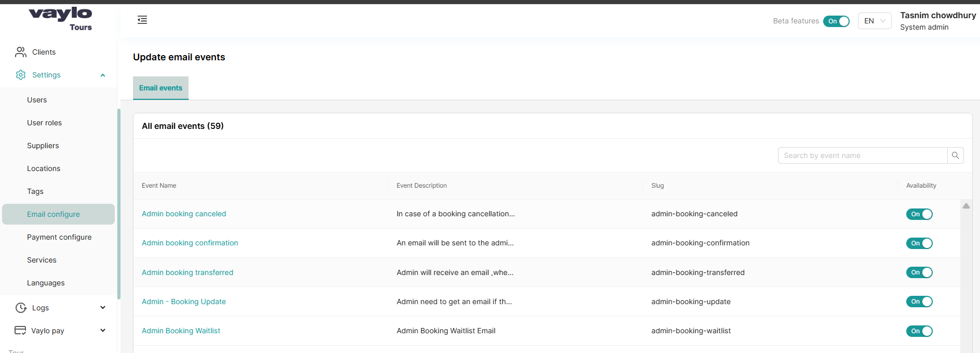Open Admin booking transferred event link
Screen dimensions: 980x353
point(187,272)
